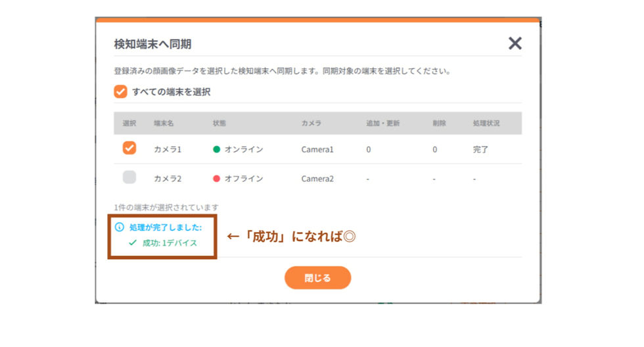Click the 状態 column header
This screenshot has width=644, height=347.
pyautogui.click(x=219, y=123)
